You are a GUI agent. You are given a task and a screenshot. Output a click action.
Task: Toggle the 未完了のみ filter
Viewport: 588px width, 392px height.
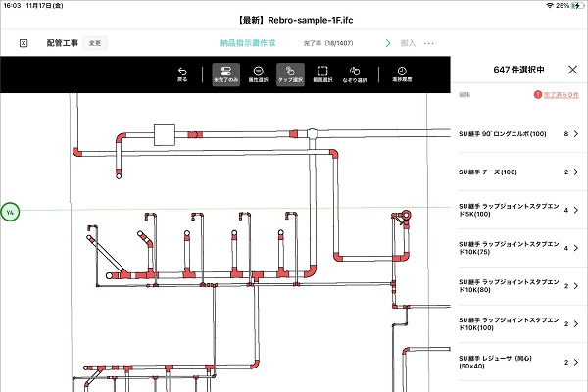pyautogui.click(x=225, y=73)
